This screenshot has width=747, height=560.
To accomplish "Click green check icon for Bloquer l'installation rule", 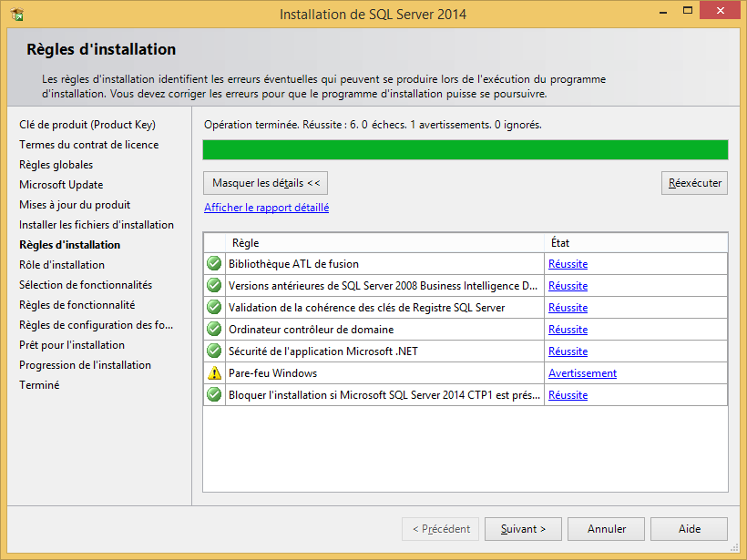I will click(x=214, y=395).
